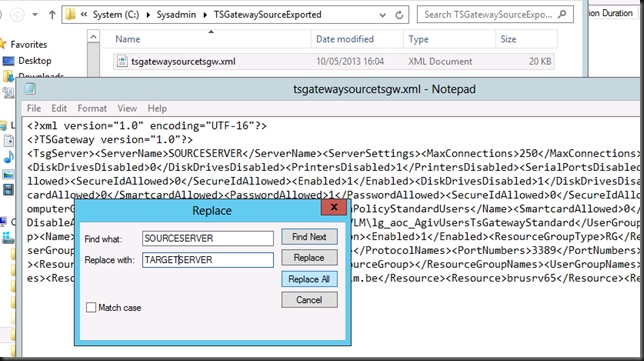Open recent locations dropdown arrow in Explorer
This screenshot has height=361, width=644.
point(35,15)
